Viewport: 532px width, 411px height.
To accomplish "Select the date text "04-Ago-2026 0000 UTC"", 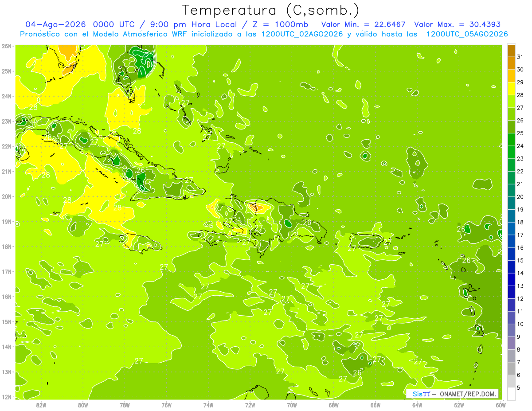I will pos(80,24).
